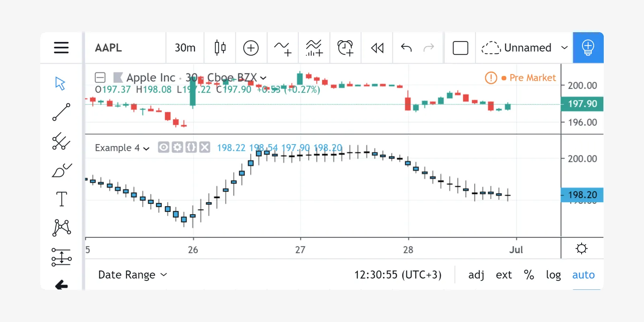Select the prediction and measurement tool
This screenshot has width=644, height=322.
click(x=61, y=257)
